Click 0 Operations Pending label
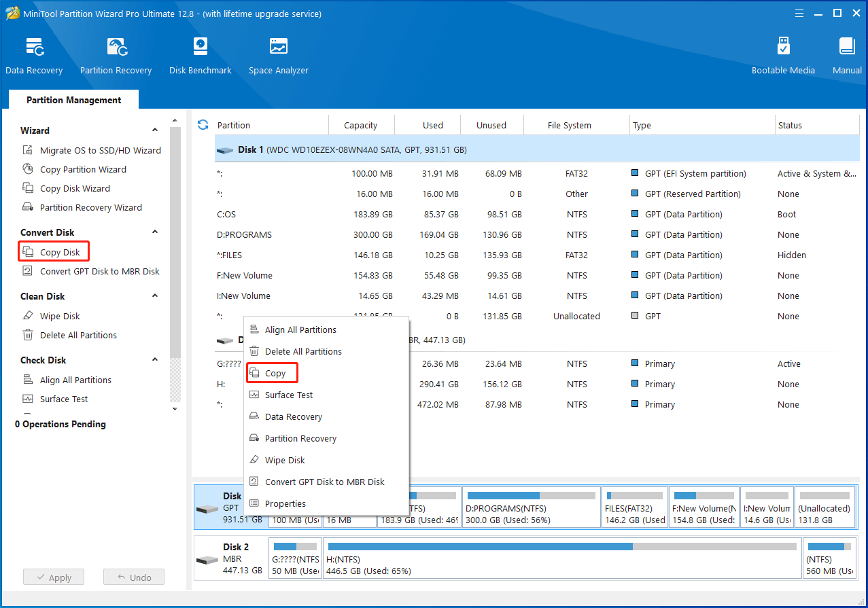The image size is (868, 608). (x=60, y=425)
